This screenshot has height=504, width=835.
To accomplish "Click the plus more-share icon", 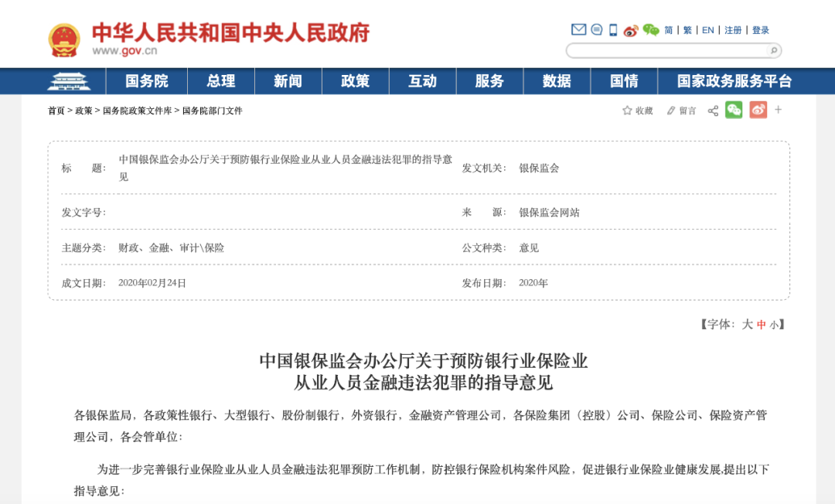I will coord(778,110).
